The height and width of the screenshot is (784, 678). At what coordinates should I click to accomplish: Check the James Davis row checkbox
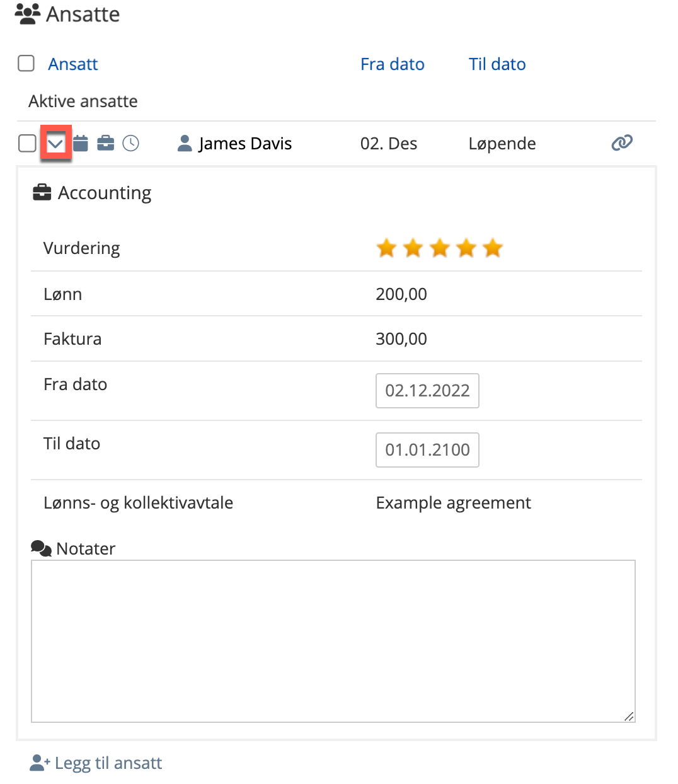tap(27, 144)
